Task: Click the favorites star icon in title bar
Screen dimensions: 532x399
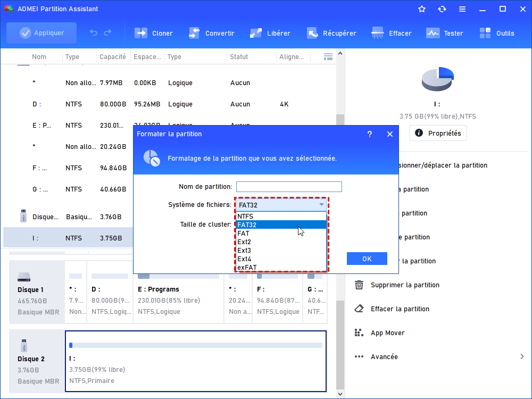Action: [422, 9]
